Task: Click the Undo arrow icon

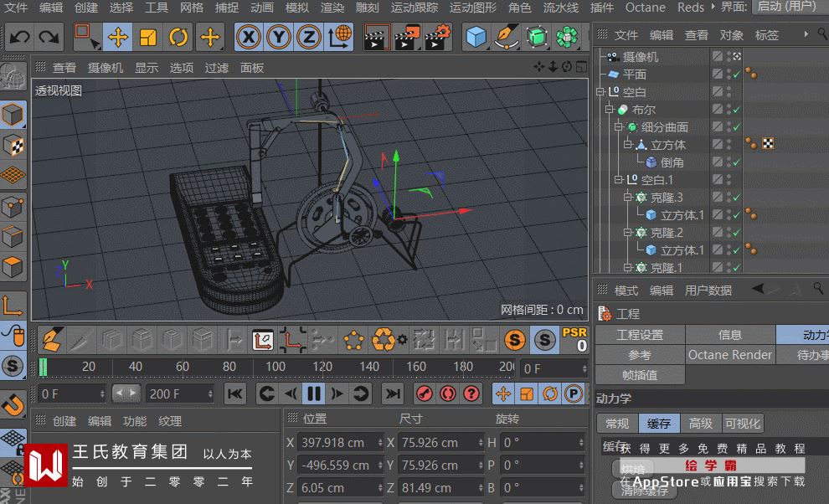Action: [20, 37]
